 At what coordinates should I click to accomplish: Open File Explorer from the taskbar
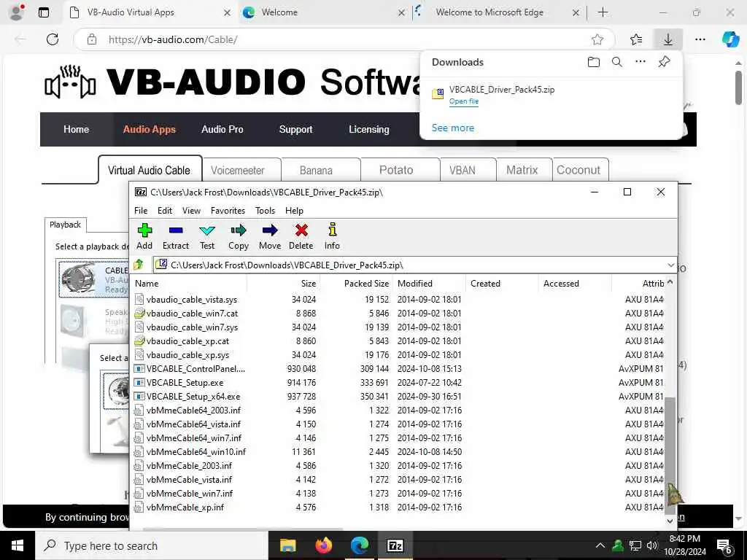click(x=287, y=545)
